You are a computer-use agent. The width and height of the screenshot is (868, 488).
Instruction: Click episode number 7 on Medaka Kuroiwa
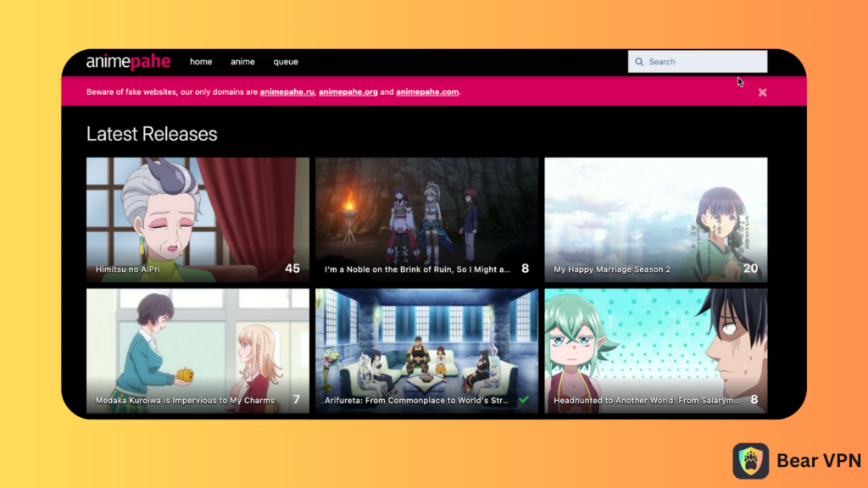point(297,400)
